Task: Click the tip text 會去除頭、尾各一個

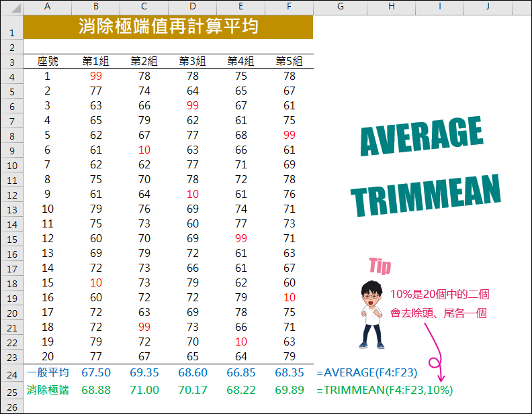Action: [439, 313]
